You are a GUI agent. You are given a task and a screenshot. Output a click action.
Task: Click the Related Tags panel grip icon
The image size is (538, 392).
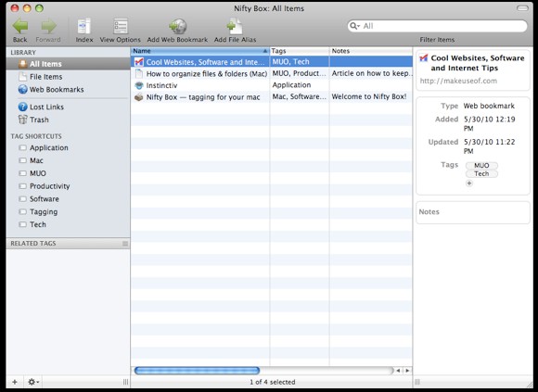tap(125, 244)
